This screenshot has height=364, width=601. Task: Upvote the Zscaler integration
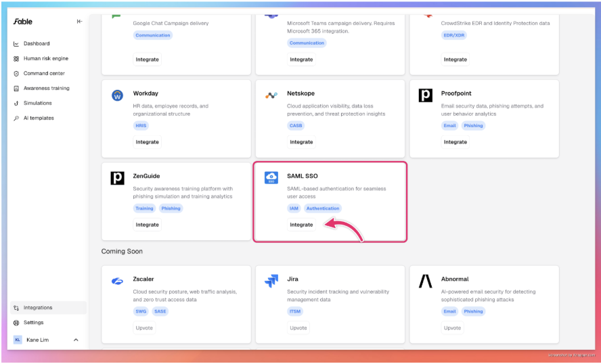tap(144, 328)
